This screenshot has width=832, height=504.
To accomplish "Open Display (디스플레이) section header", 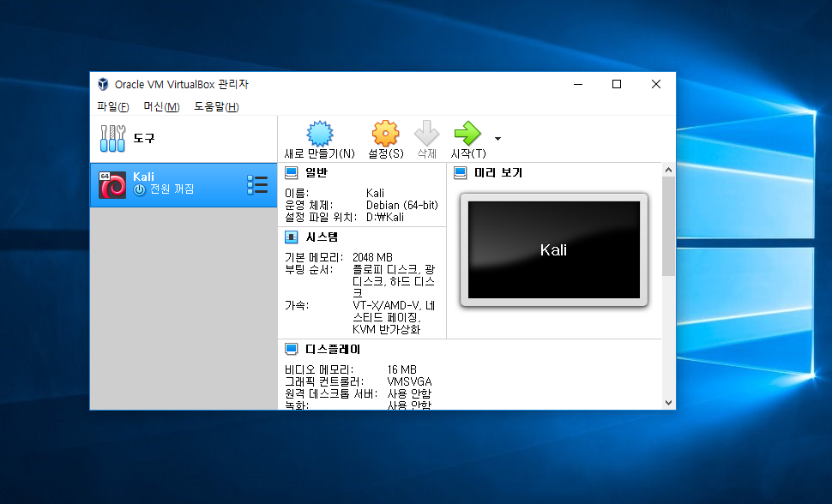I will [x=333, y=349].
